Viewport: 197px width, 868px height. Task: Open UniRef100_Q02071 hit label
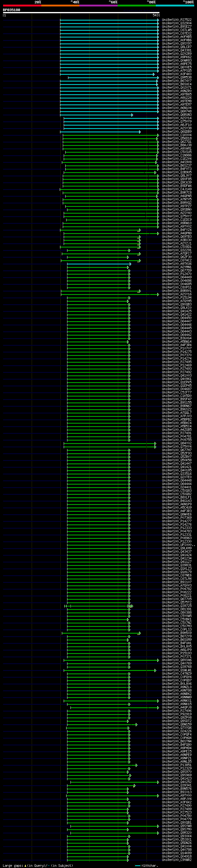point(177,88)
